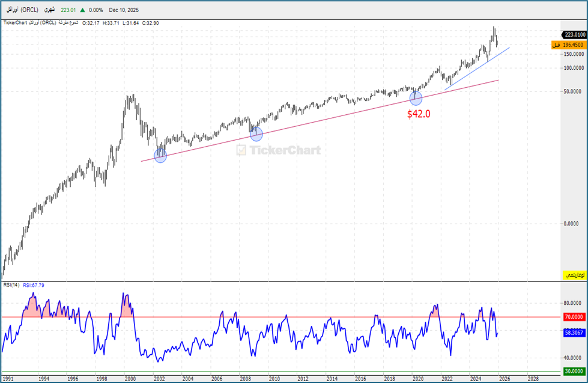The height and width of the screenshot is (383, 588).
Task: Click the H:33.71 high value
Action: click(111, 23)
